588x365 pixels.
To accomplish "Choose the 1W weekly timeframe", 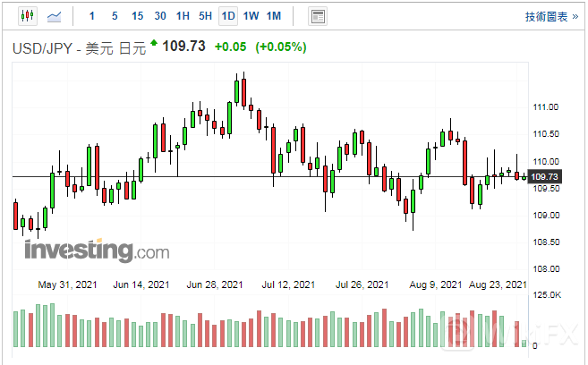I will (251, 16).
